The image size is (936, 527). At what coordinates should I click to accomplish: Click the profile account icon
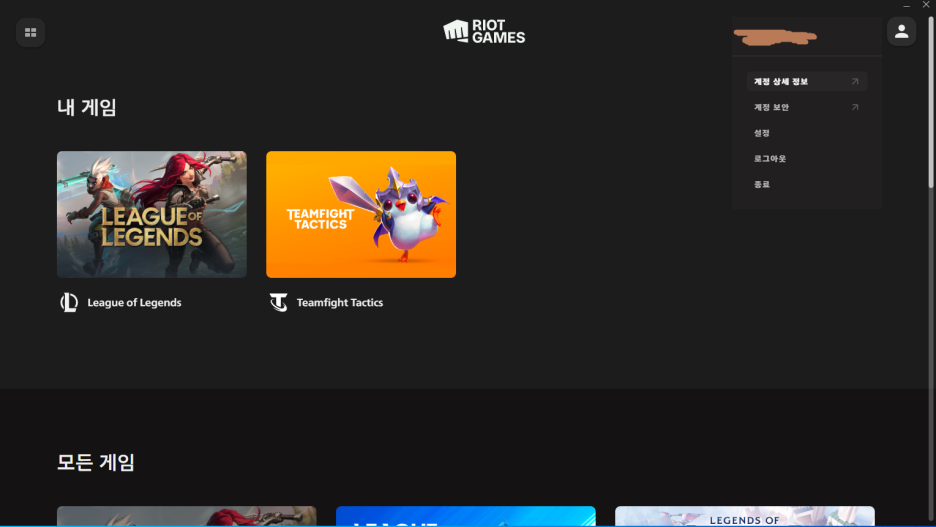tap(901, 32)
